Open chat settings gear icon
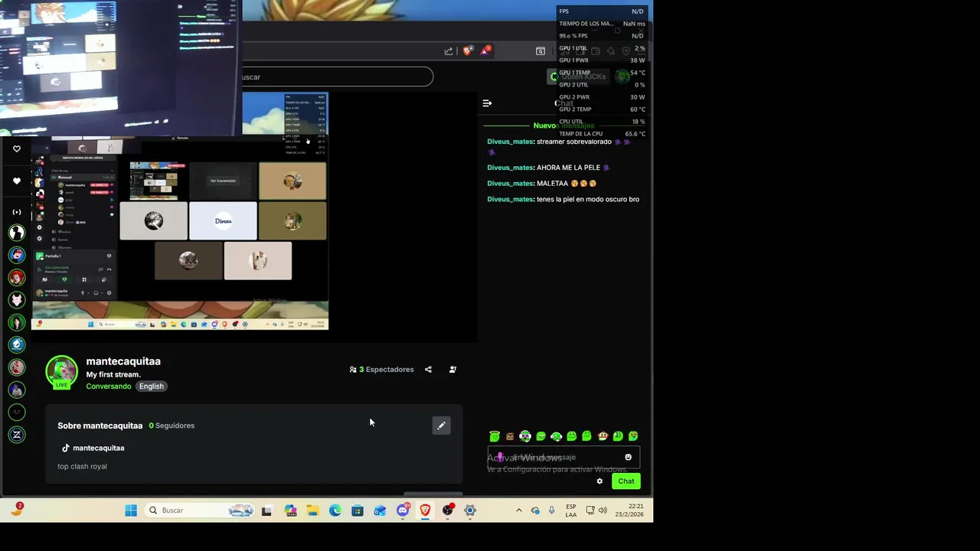Viewport: 980px width, 551px height. tap(599, 481)
